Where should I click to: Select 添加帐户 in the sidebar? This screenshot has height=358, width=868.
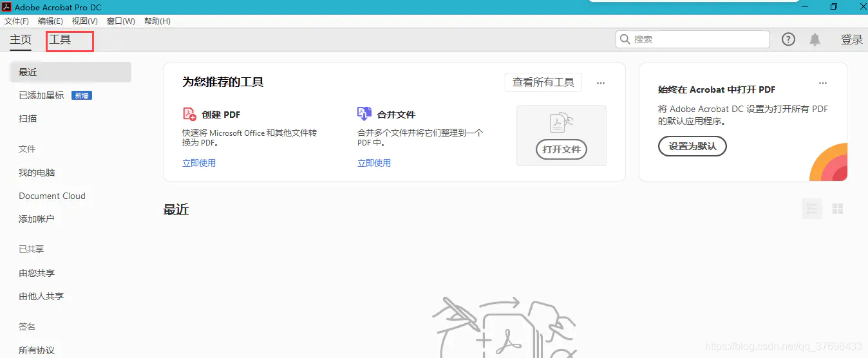coord(37,219)
